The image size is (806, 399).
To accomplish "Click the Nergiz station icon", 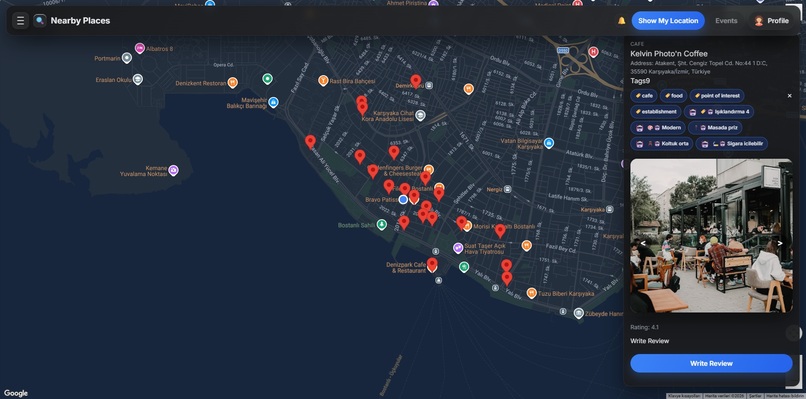I will tap(508, 189).
